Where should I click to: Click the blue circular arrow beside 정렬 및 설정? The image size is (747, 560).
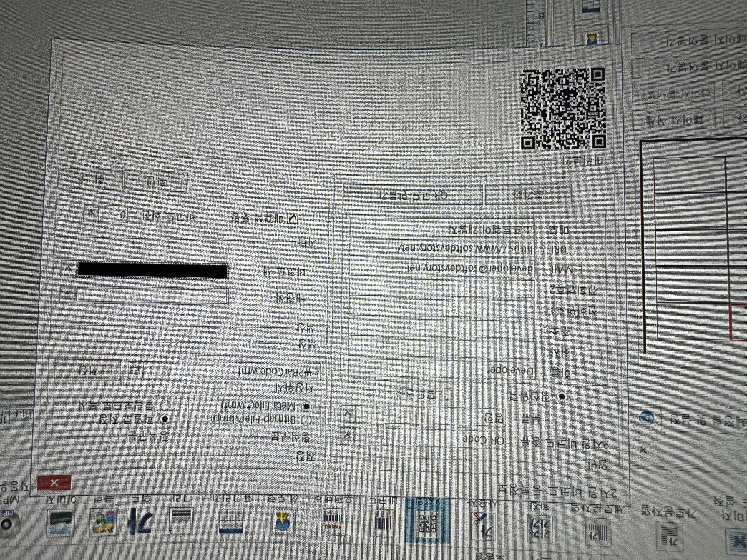646,418
